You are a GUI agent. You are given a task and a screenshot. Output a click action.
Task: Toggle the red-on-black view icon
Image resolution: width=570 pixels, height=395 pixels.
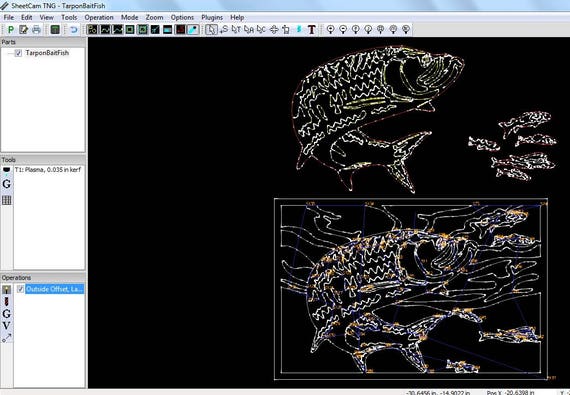click(x=180, y=29)
